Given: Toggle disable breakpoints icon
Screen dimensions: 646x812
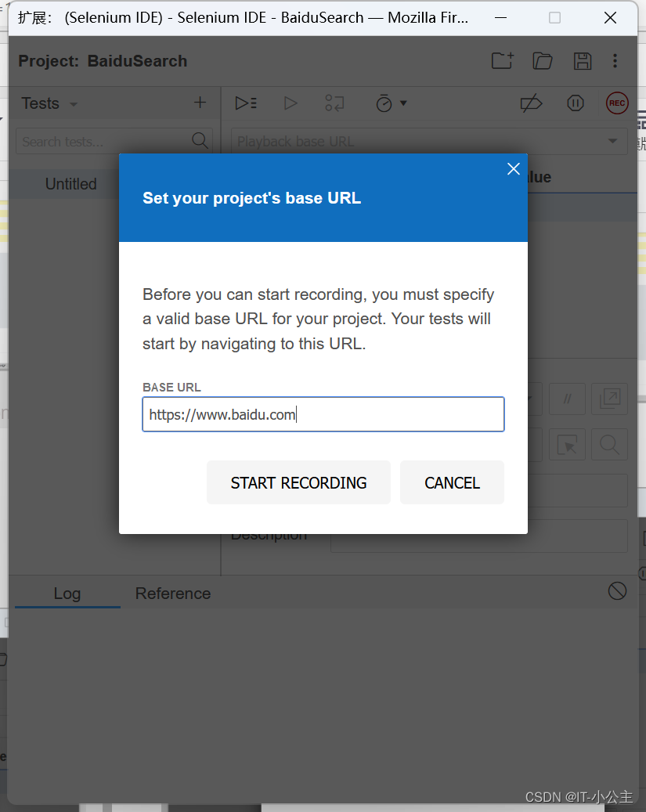Looking at the screenshot, I should pos(531,103).
